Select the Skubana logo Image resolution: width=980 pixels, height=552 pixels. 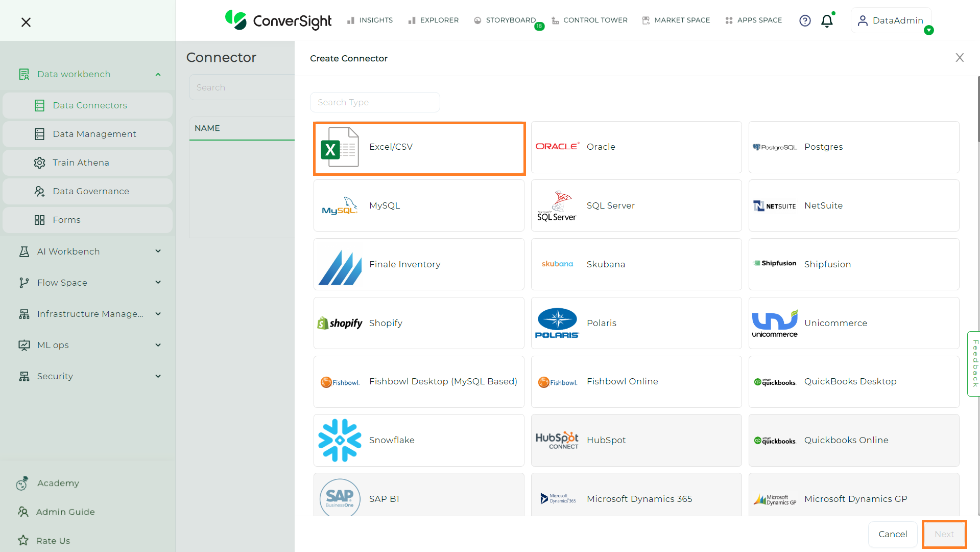[x=557, y=264]
